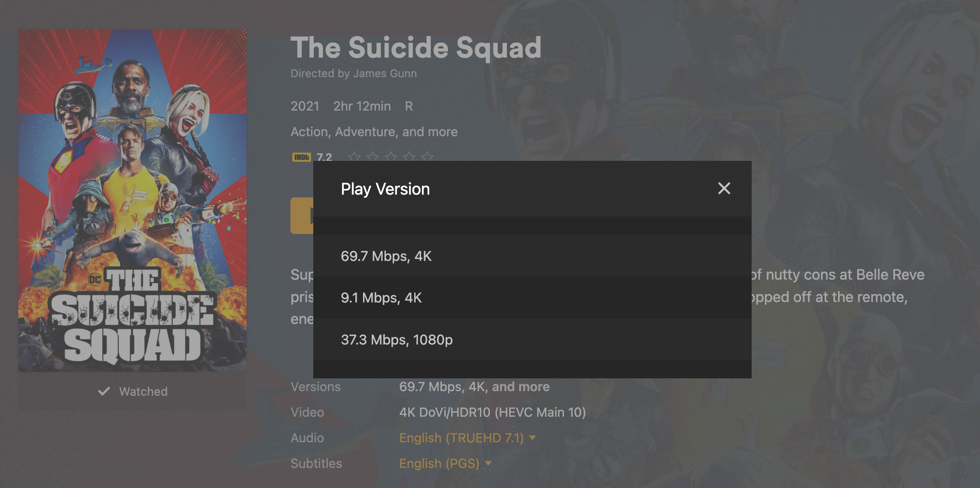The image size is (980, 488).
Task: Click the movie title The Suicide Squad
Action: point(416,48)
